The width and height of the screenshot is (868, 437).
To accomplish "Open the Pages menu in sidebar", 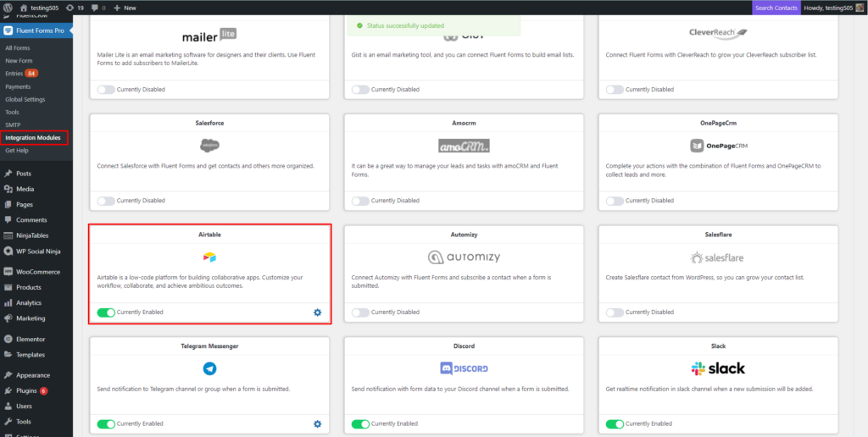I will click(x=25, y=204).
